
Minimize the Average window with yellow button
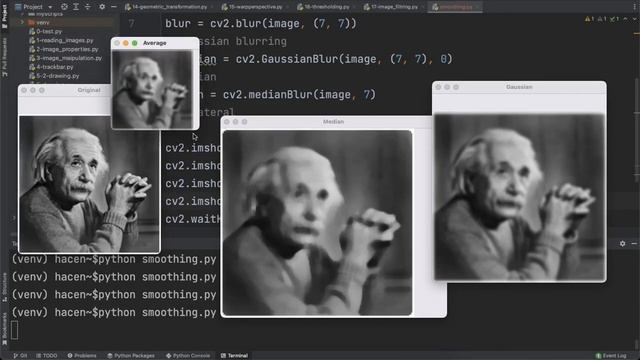tap(126, 43)
